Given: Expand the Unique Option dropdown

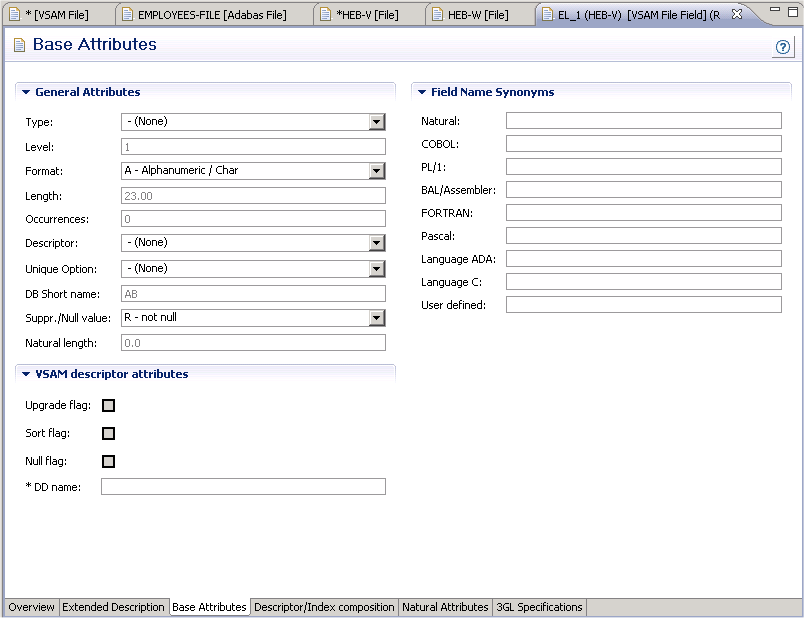Looking at the screenshot, I should coord(378,268).
